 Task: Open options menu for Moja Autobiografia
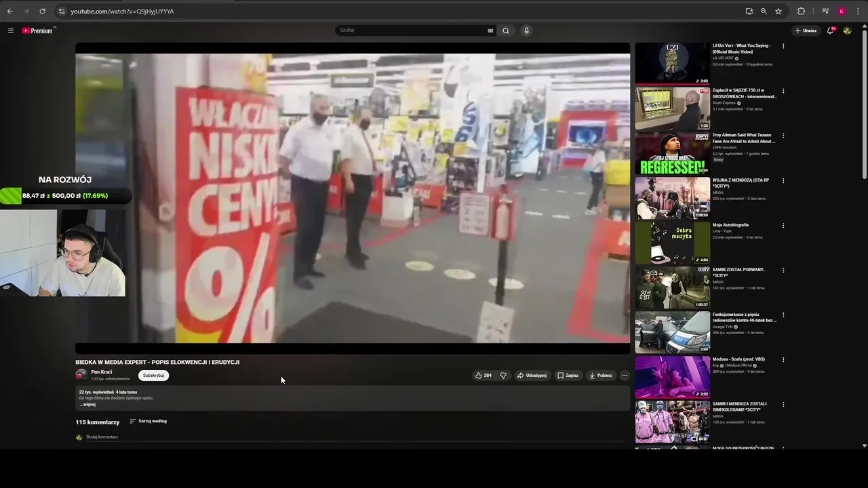coord(783,226)
